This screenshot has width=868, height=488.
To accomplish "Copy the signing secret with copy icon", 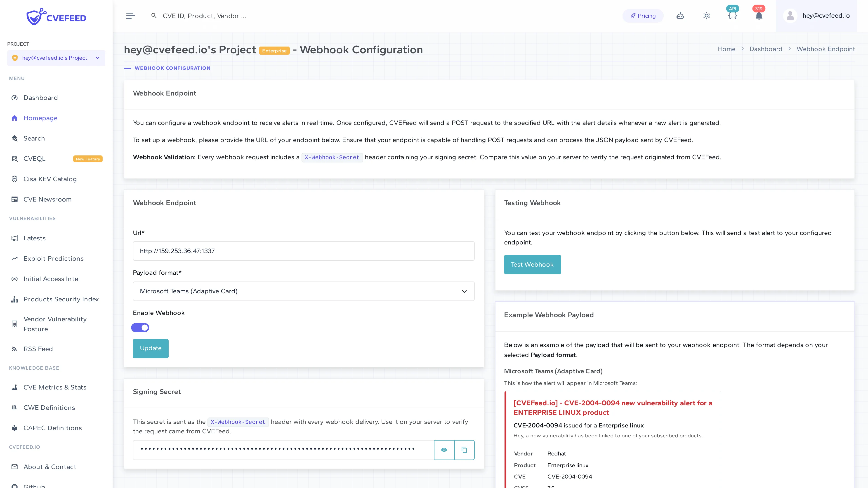I will tap(464, 450).
